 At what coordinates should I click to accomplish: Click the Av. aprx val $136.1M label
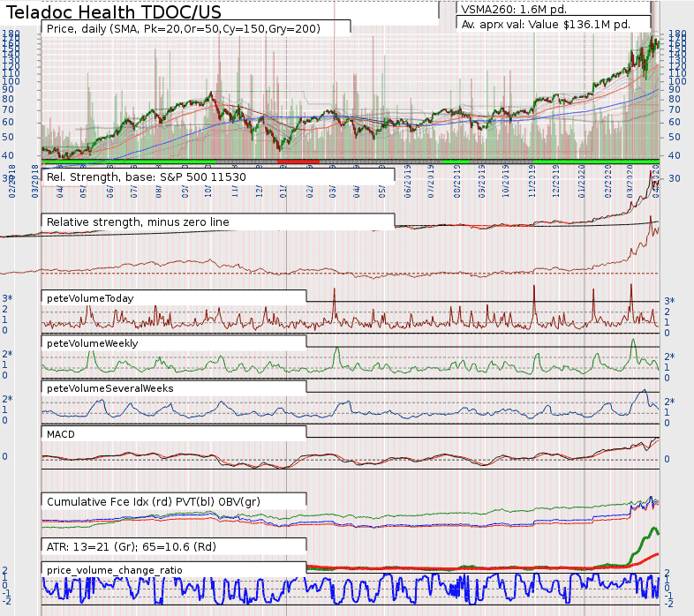pyautogui.click(x=546, y=25)
